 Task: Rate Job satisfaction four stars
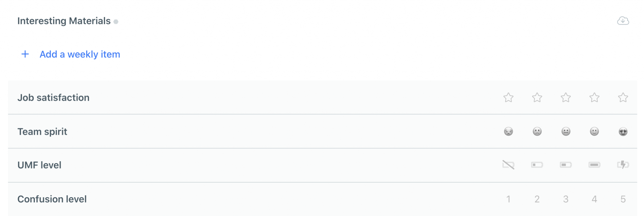click(594, 98)
